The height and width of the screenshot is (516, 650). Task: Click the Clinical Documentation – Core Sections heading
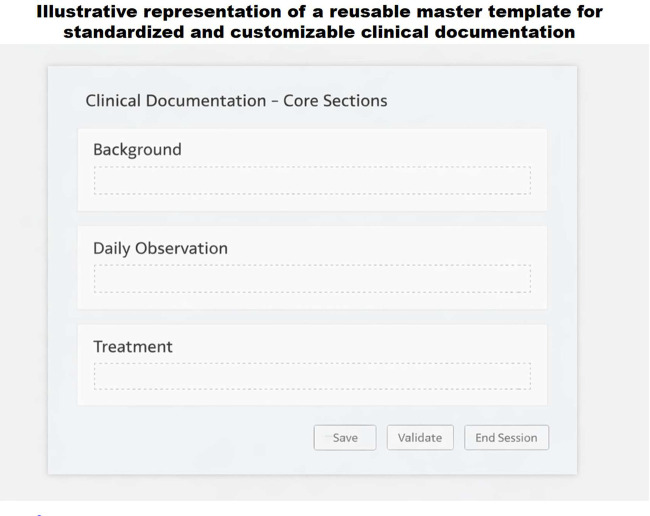236,101
